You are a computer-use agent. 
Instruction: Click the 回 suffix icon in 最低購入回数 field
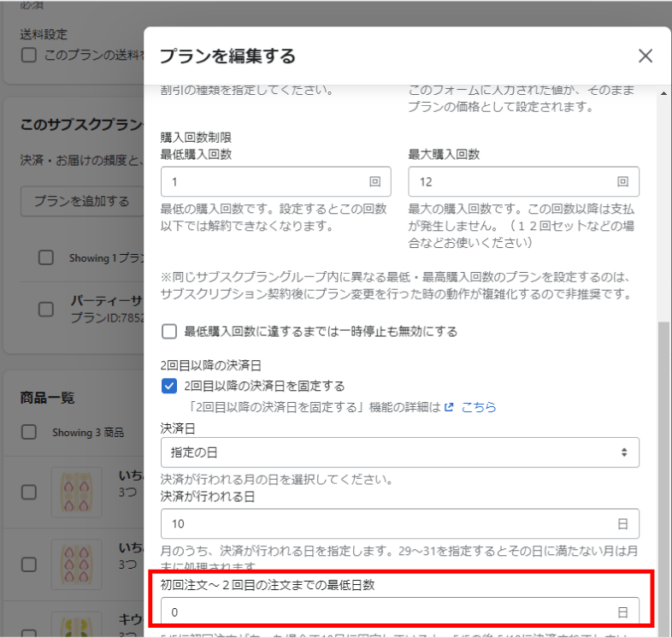point(375,182)
